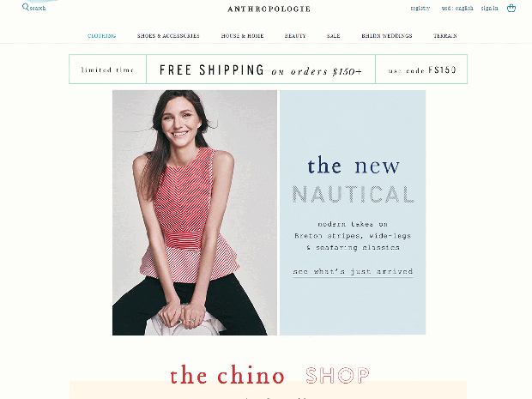Click the Free Shipping promo banner
The height and width of the screenshot is (399, 532).
click(261, 70)
